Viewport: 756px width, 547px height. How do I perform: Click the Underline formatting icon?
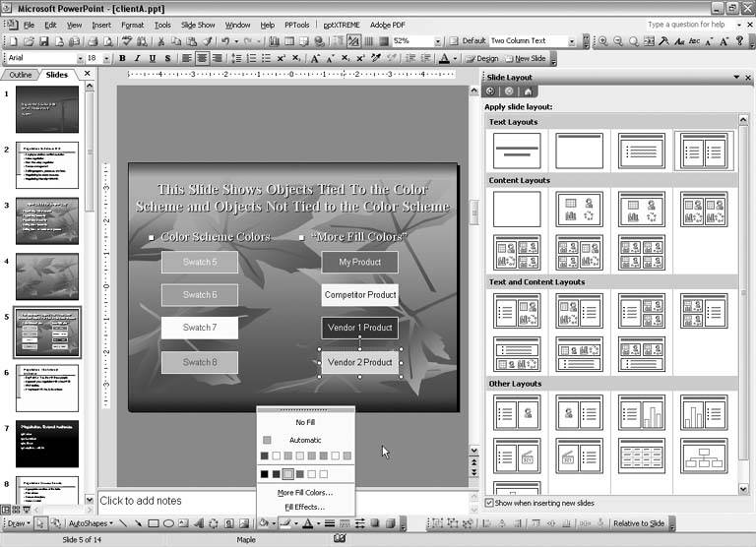click(153, 58)
